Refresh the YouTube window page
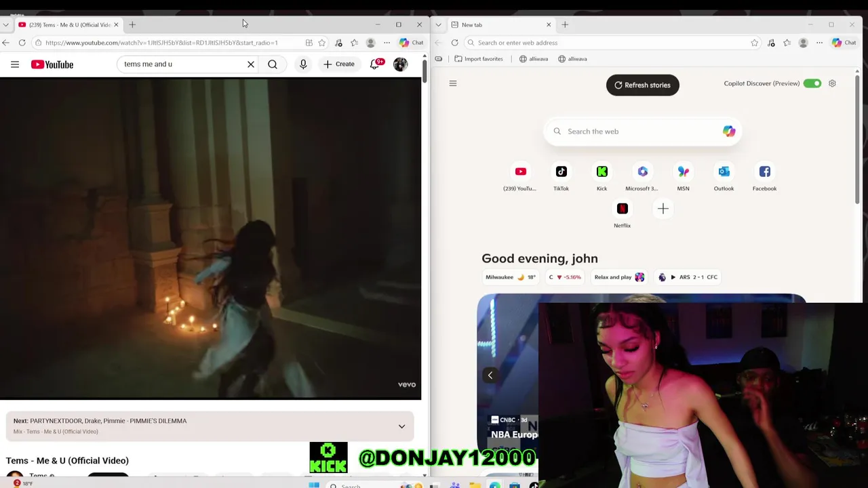Image resolution: width=868 pixels, height=488 pixels. [22, 43]
